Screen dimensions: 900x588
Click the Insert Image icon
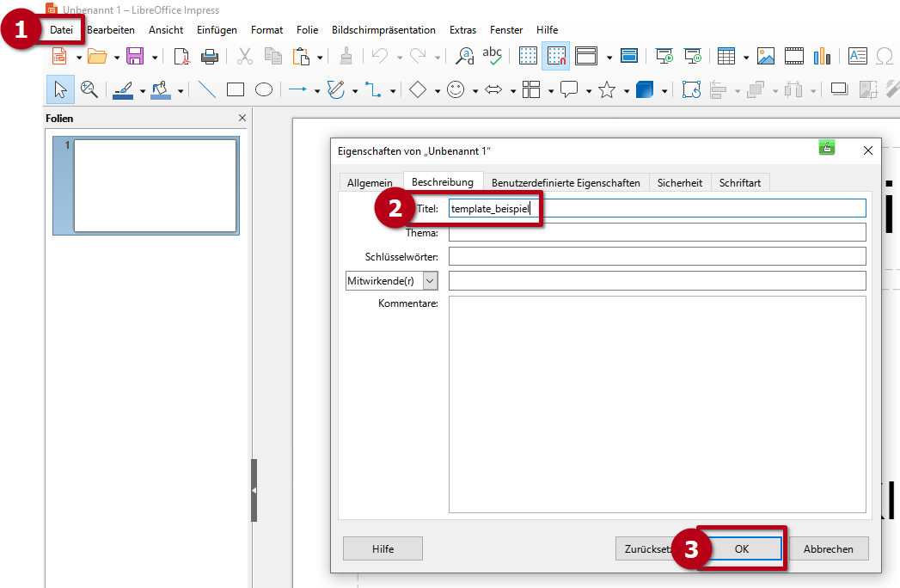coord(766,56)
